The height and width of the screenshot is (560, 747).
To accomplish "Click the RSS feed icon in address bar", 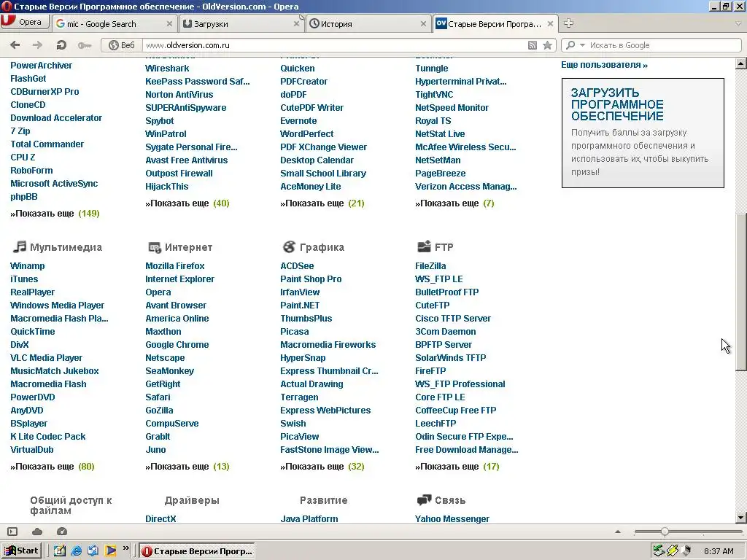I will (x=533, y=45).
